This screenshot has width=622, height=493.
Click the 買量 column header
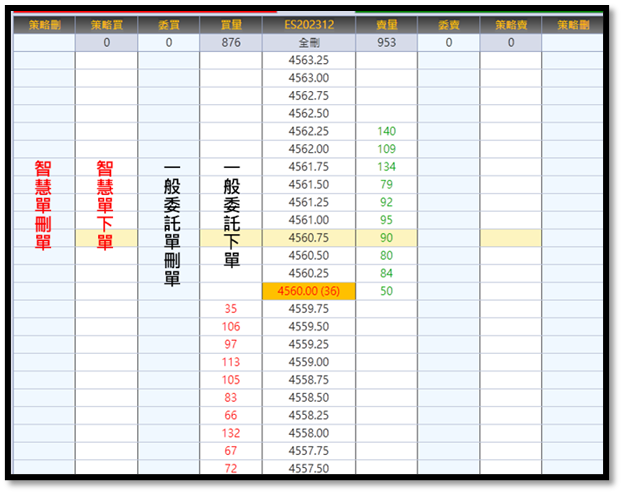coord(231,25)
